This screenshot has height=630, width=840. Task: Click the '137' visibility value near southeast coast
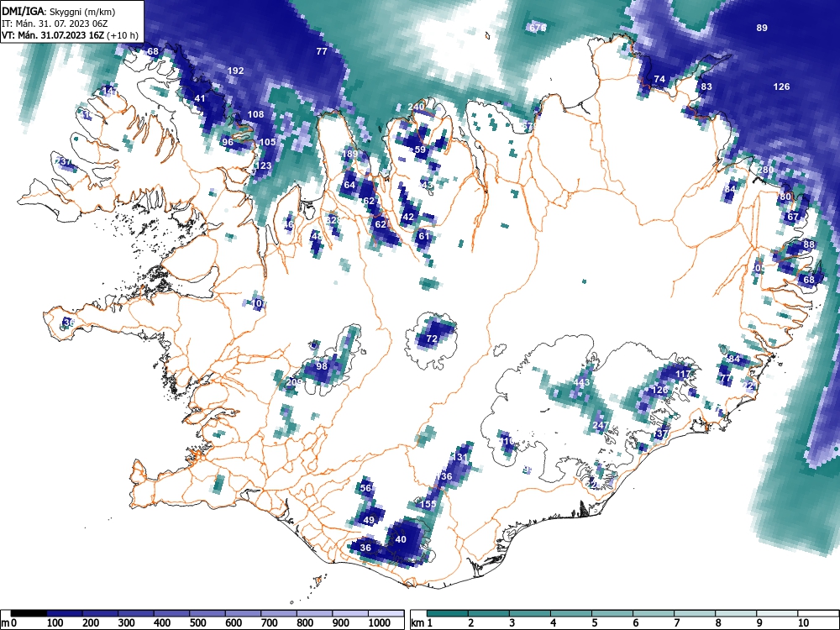point(661,434)
